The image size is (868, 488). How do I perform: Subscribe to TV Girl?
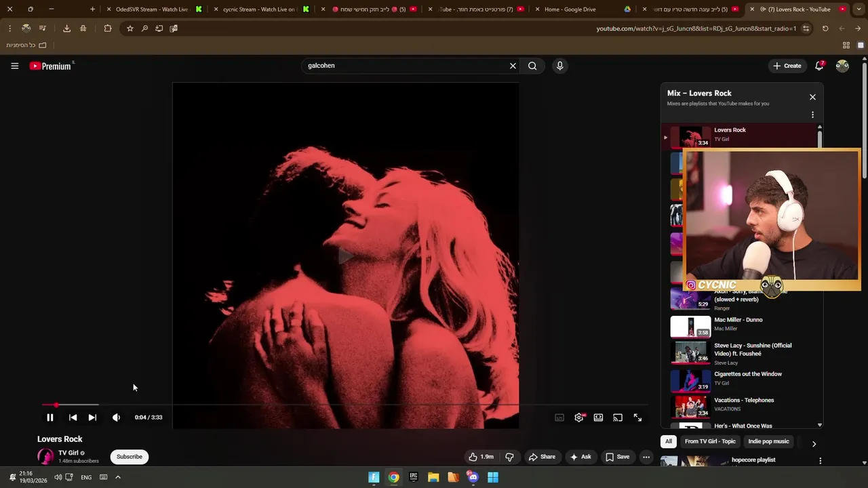[x=129, y=457]
